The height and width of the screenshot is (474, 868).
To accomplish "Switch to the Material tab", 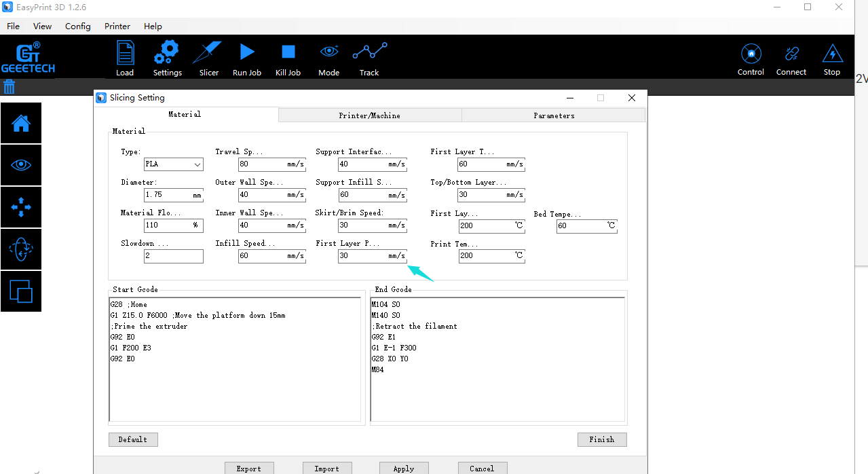I will point(185,115).
